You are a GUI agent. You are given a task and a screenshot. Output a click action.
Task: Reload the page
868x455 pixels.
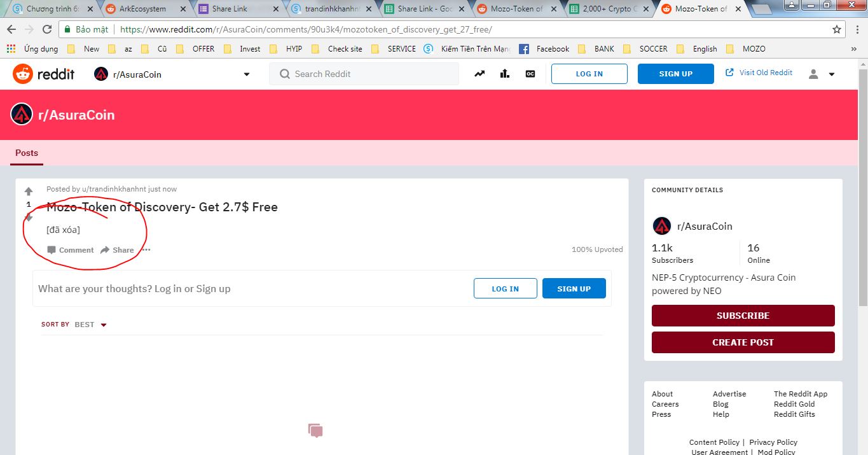tap(47, 29)
